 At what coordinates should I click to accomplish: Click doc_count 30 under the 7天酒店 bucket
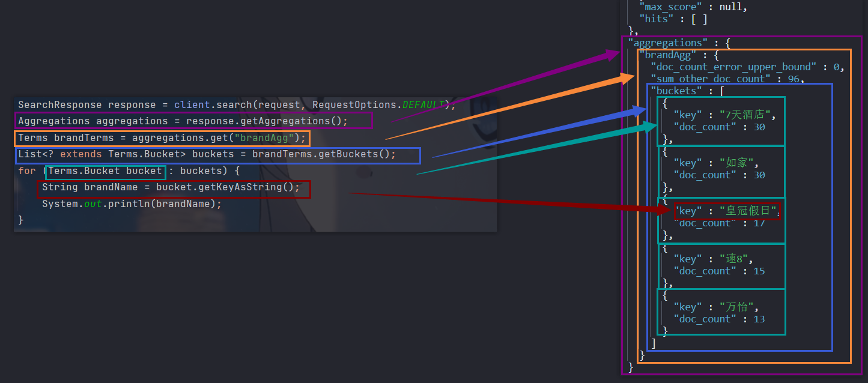(720, 127)
